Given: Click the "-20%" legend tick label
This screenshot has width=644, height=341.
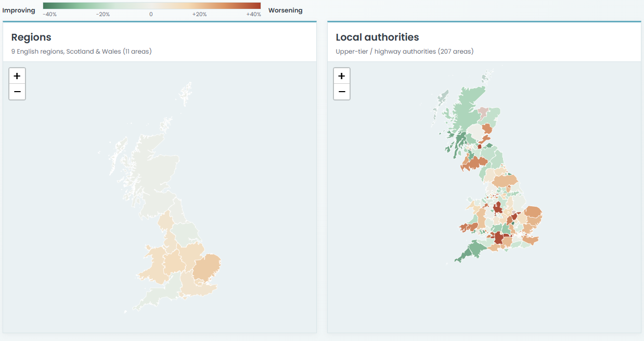Looking at the screenshot, I should coord(103,14).
